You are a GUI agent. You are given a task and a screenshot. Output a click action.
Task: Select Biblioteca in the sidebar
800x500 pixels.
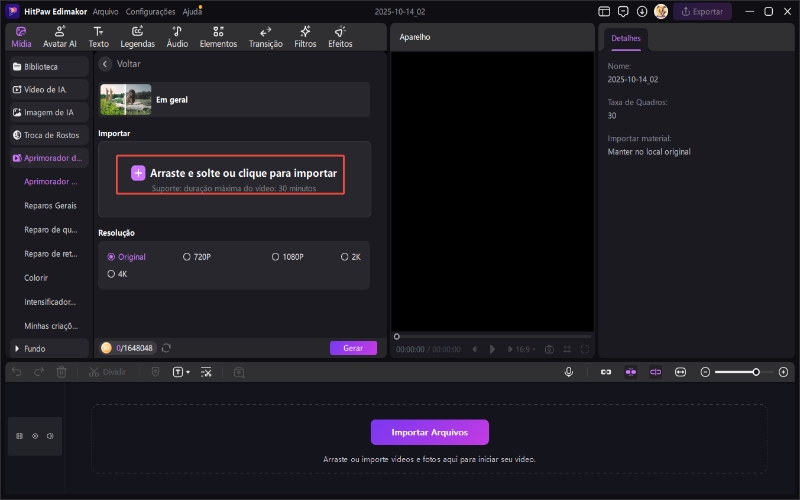[x=49, y=67]
